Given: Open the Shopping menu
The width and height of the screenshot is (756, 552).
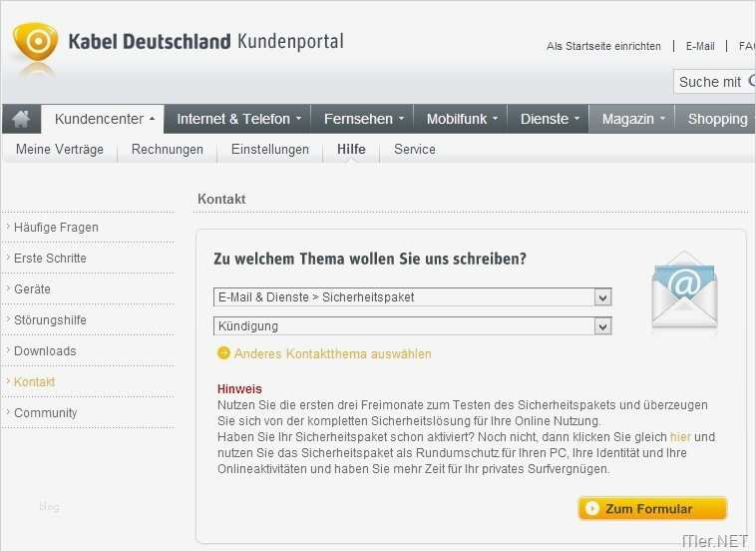Looking at the screenshot, I should coord(717,119).
